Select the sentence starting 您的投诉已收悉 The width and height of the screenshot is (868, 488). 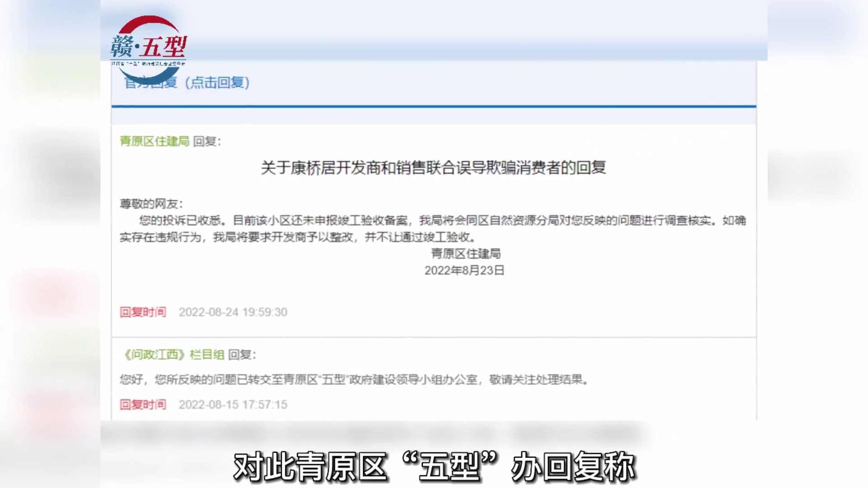(443, 221)
